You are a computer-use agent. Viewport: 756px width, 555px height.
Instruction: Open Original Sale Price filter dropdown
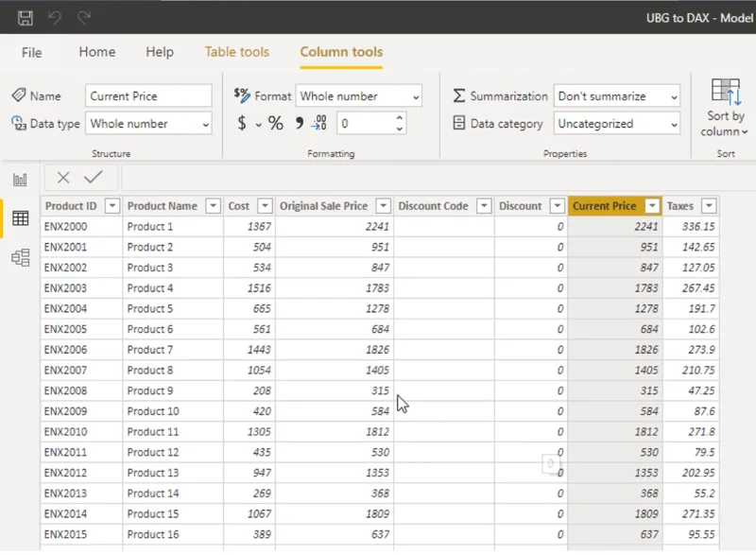click(384, 206)
